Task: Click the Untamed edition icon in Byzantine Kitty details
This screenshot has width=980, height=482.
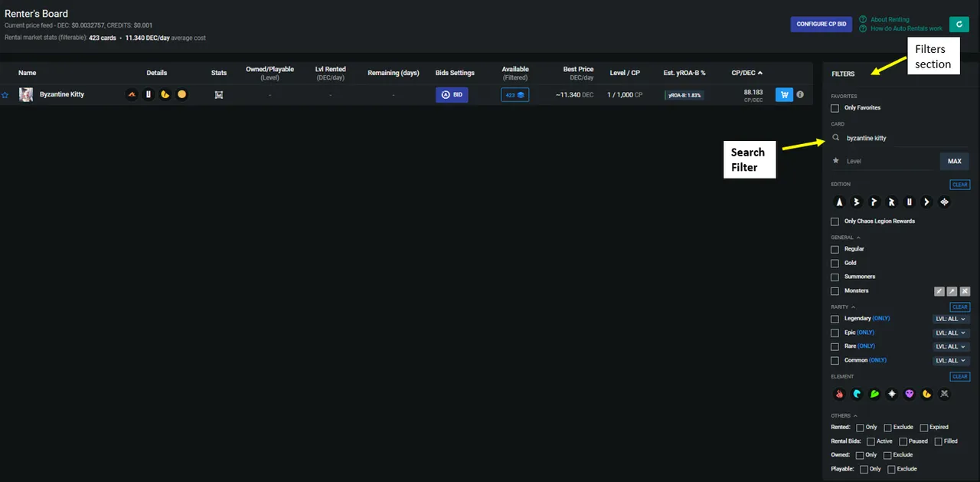Action: (x=149, y=94)
